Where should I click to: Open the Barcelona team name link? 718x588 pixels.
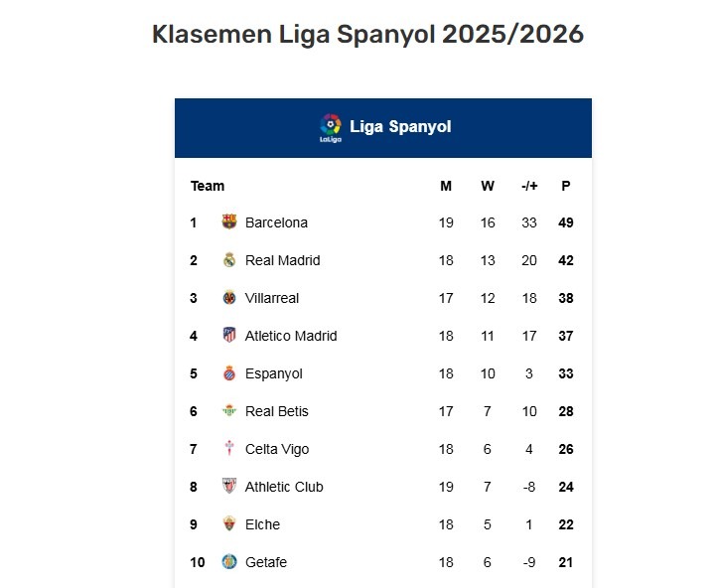[276, 222]
